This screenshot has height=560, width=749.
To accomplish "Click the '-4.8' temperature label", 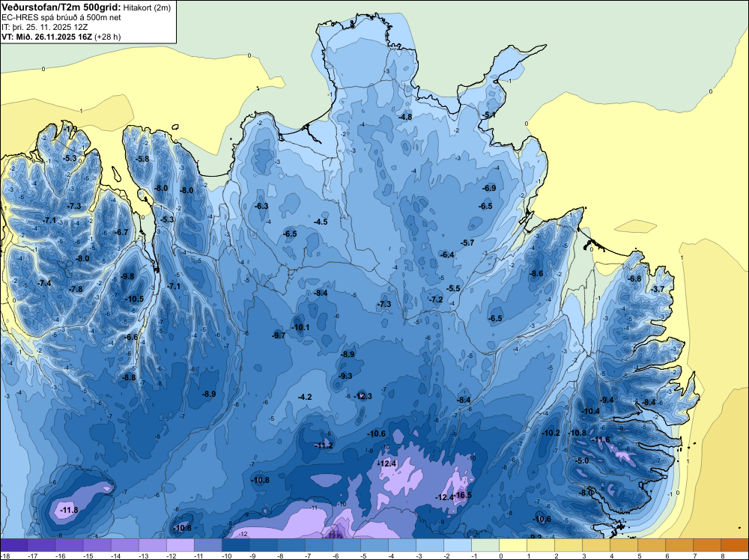I will pyautogui.click(x=405, y=117).
